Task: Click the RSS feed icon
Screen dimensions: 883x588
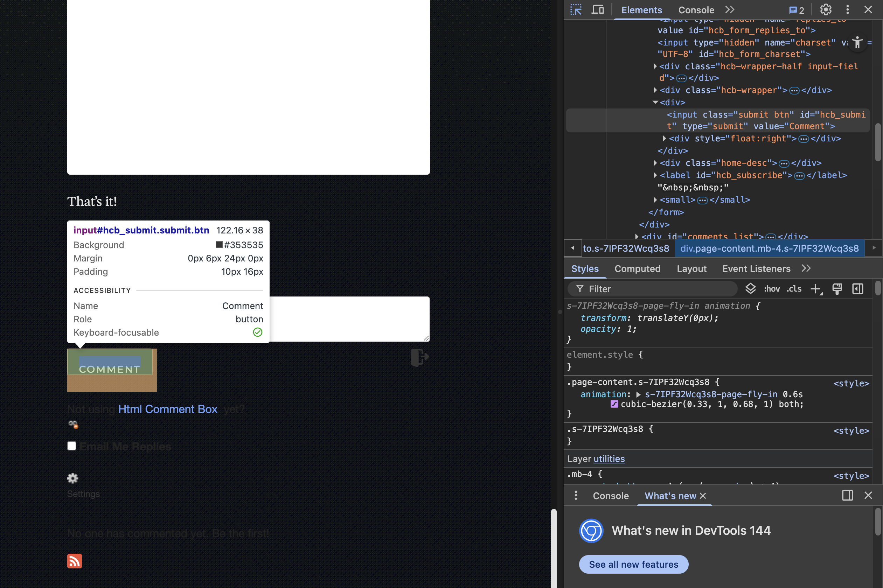Action: (74, 561)
